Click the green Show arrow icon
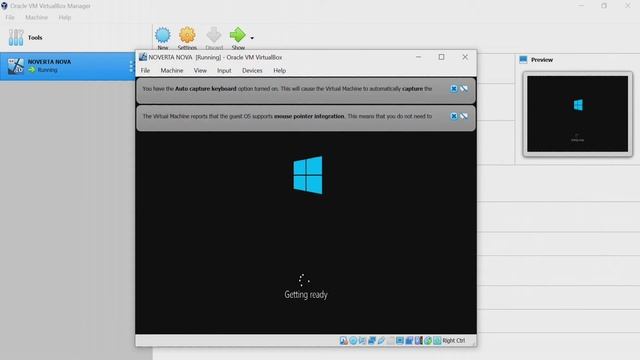The image size is (640, 360). 238,35
